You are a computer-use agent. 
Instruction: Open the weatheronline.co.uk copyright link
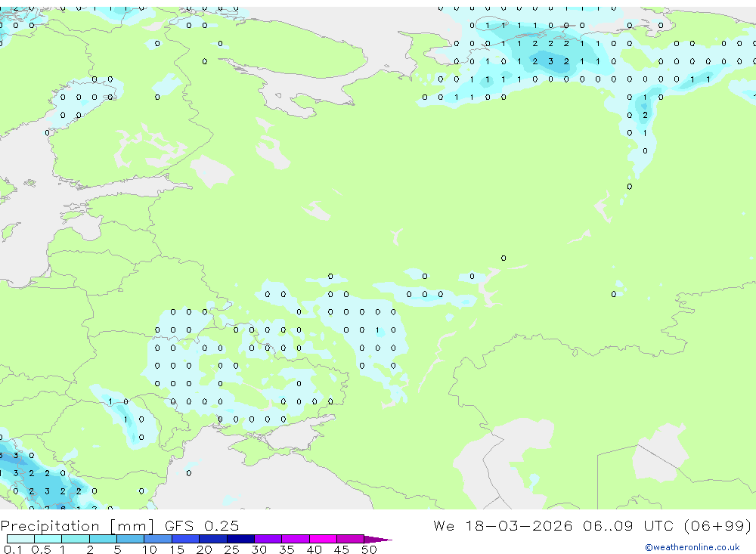coord(692,547)
